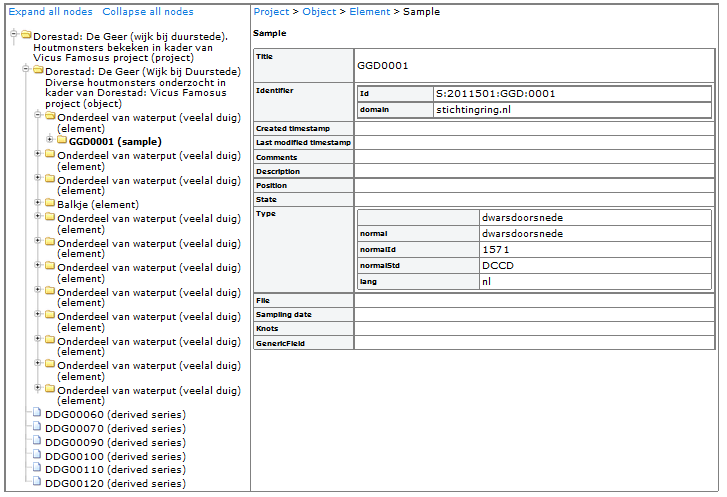Click the State field label

tap(266, 199)
